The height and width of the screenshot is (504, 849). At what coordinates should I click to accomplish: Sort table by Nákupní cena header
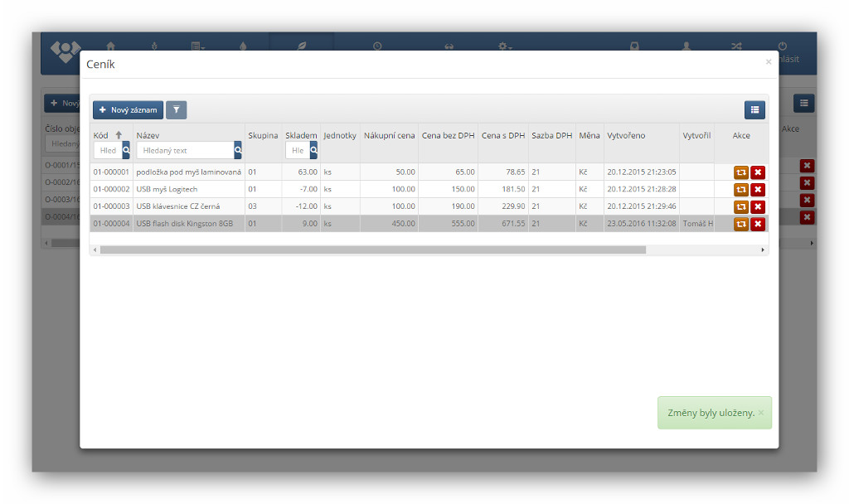point(389,135)
